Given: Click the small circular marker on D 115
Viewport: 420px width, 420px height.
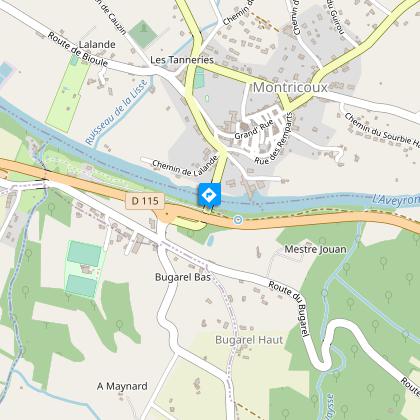Looking at the screenshot, I should coord(238,220).
